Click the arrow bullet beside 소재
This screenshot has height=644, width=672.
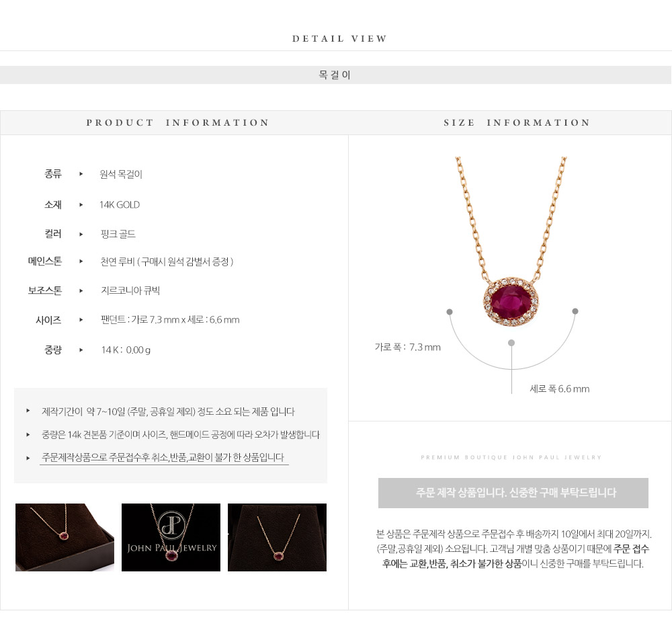(81, 205)
